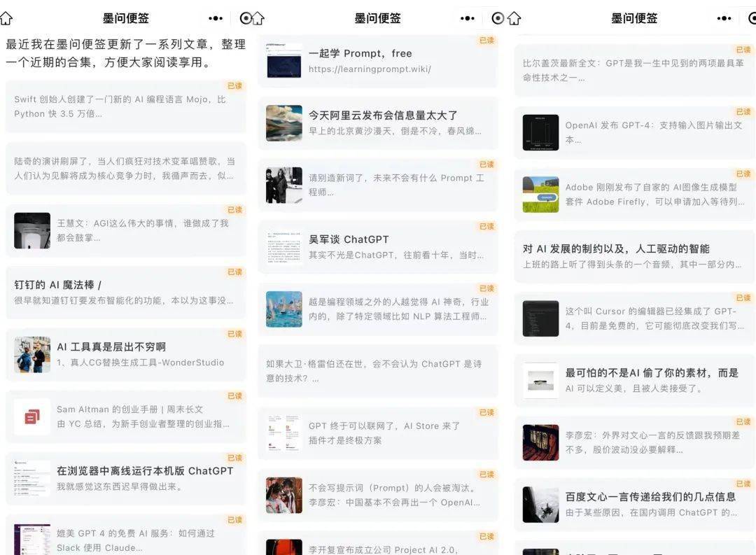
Task: Open the 钉钉的 AI 魔法棒 article
Action: tap(126, 293)
